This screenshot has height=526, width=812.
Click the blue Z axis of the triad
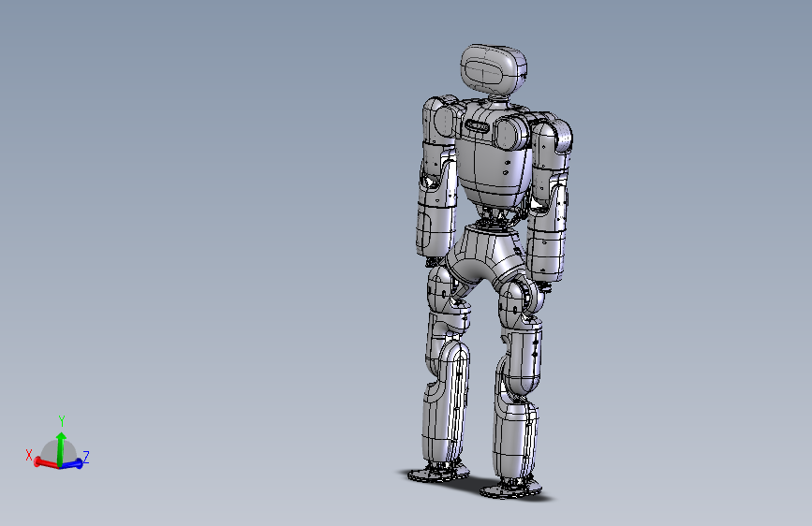72,464
